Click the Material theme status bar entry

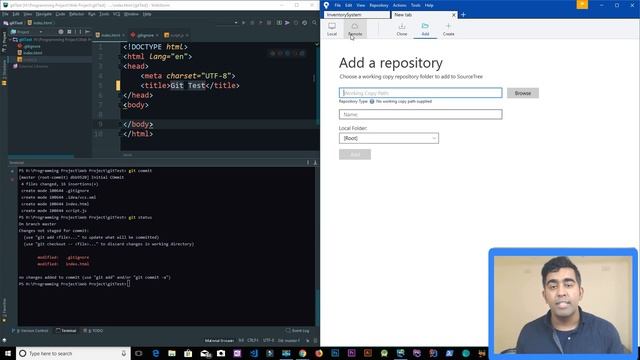point(219,340)
